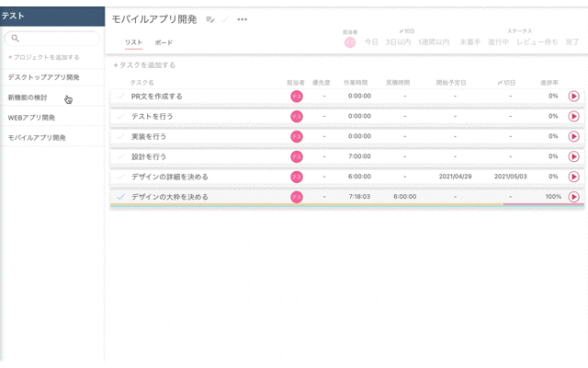Select the リスト tab
The image size is (588, 368).
133,43
